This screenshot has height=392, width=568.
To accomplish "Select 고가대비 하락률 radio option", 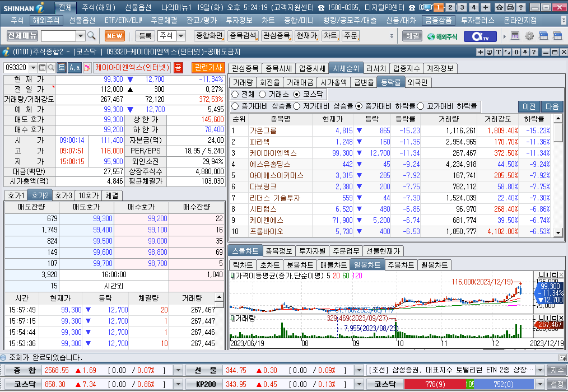I will (x=420, y=106).
